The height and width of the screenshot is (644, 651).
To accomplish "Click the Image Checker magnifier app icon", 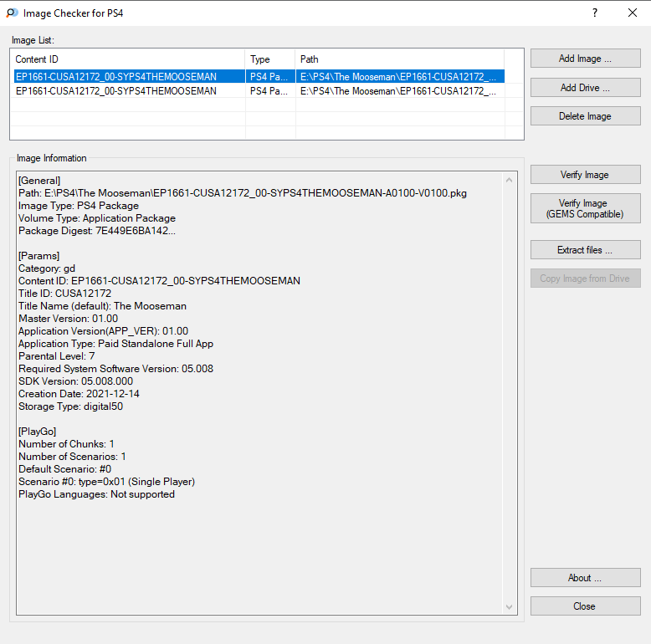I will pyautogui.click(x=12, y=13).
